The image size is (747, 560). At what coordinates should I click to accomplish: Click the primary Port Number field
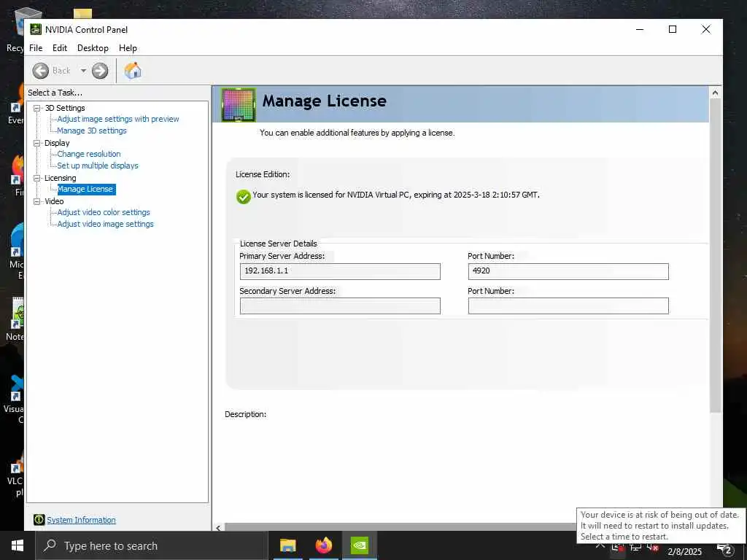568,271
